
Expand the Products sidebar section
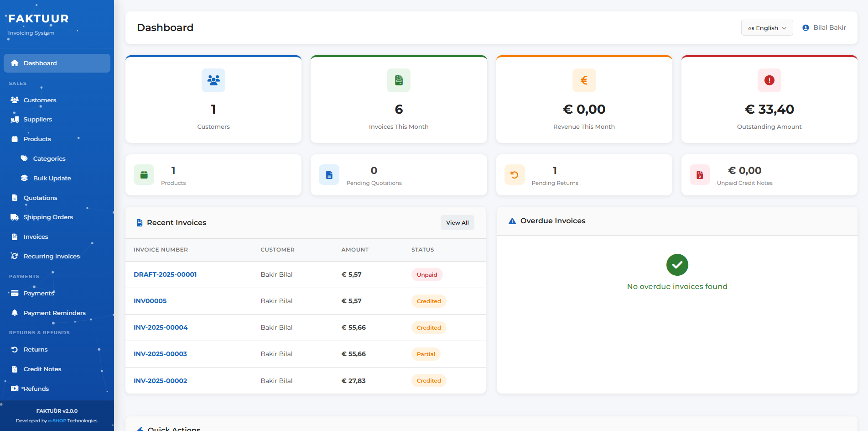coord(37,139)
